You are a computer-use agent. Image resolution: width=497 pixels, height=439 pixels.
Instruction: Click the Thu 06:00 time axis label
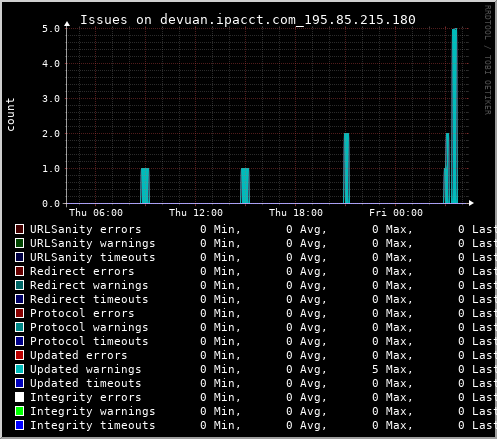pos(96,213)
